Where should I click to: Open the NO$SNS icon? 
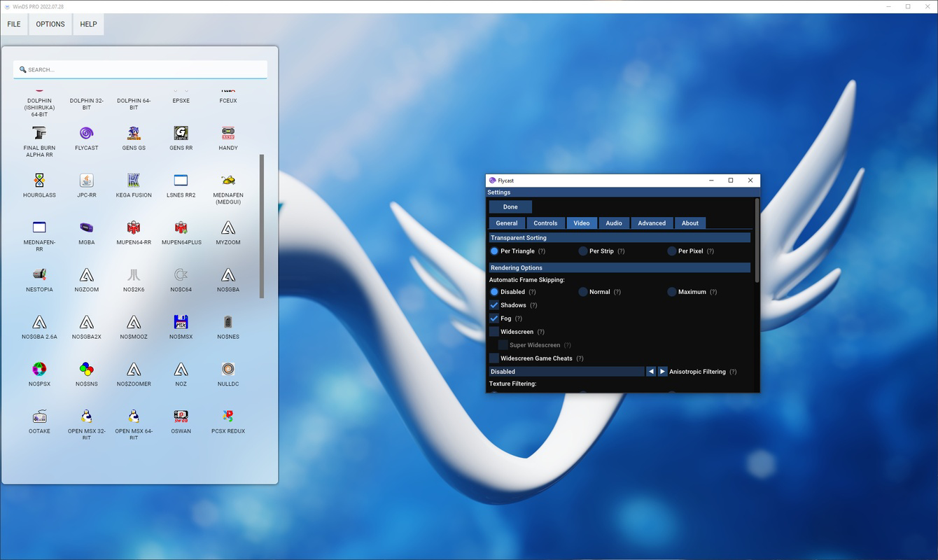pyautogui.click(x=86, y=369)
